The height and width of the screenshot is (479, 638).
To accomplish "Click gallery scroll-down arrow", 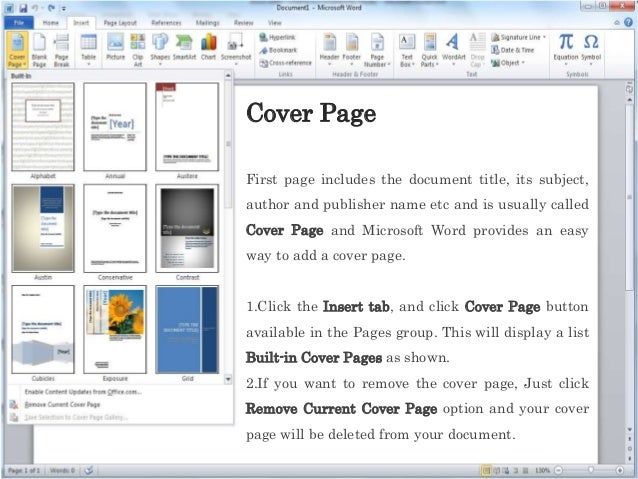I will tap(228, 379).
